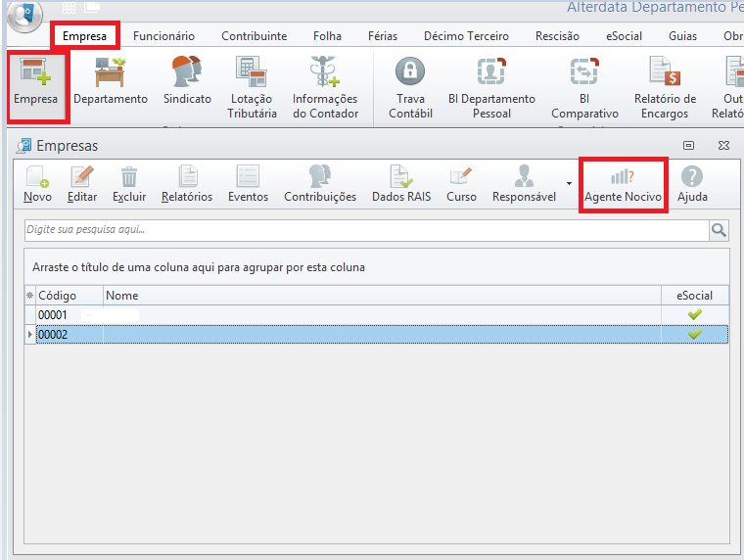Switch to the Rescisão tab
The width and height of the screenshot is (744, 560).
pos(557,35)
